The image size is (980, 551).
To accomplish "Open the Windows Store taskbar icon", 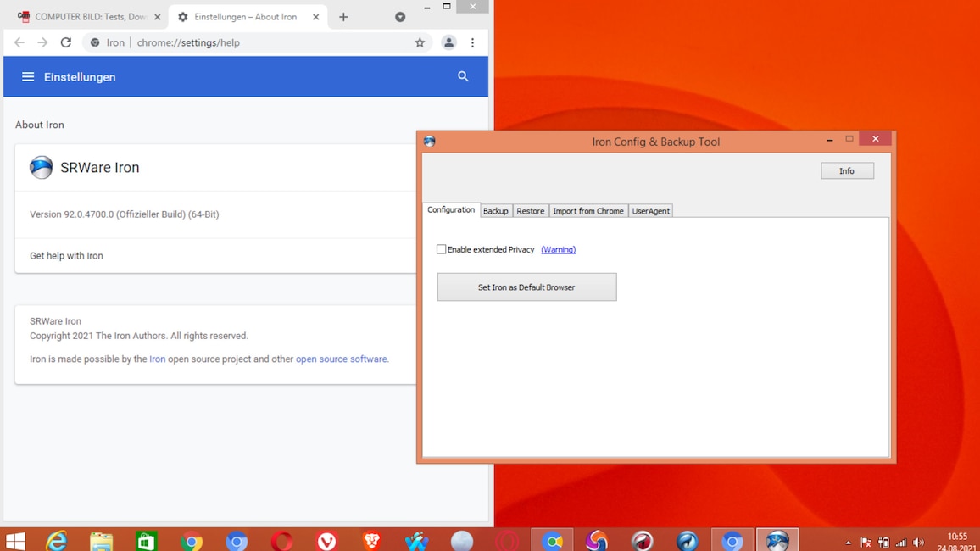I will coord(147,540).
